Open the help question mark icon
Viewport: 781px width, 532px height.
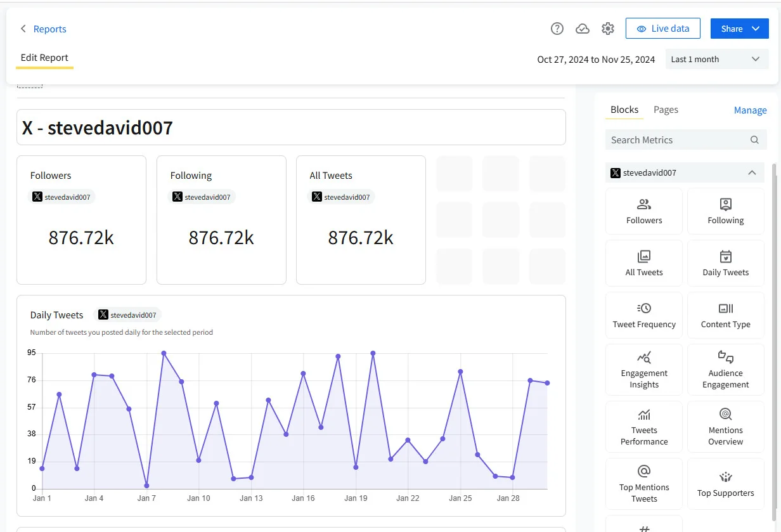(x=557, y=28)
